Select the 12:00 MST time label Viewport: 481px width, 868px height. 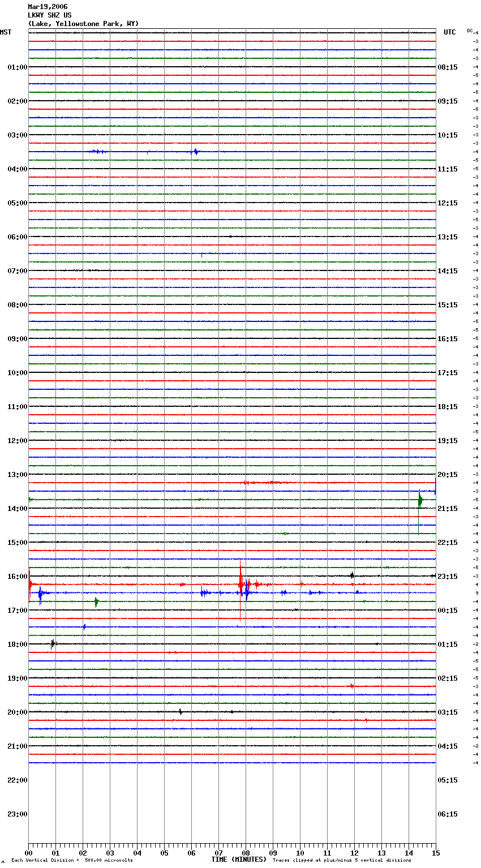(17, 441)
